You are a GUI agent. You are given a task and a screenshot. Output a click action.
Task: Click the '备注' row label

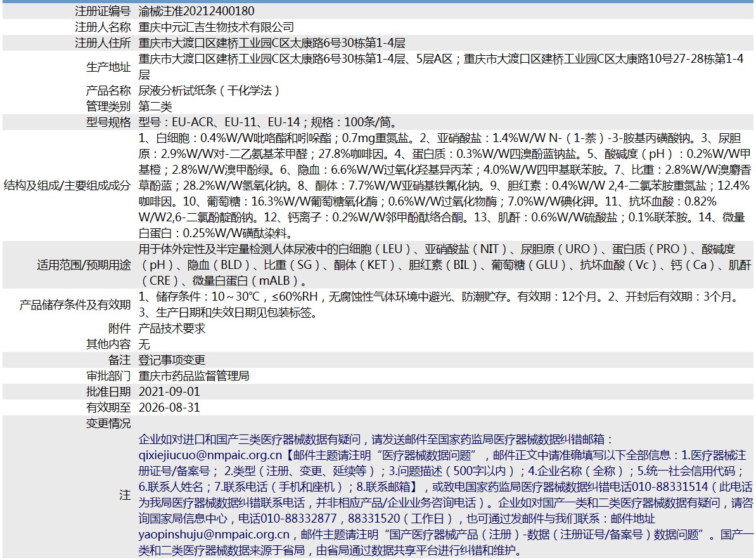pyautogui.click(x=120, y=360)
